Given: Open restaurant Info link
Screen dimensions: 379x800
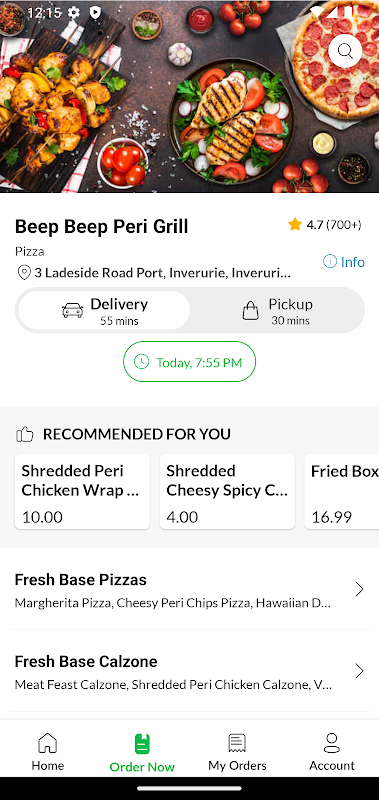Looking at the screenshot, I should (x=344, y=262).
